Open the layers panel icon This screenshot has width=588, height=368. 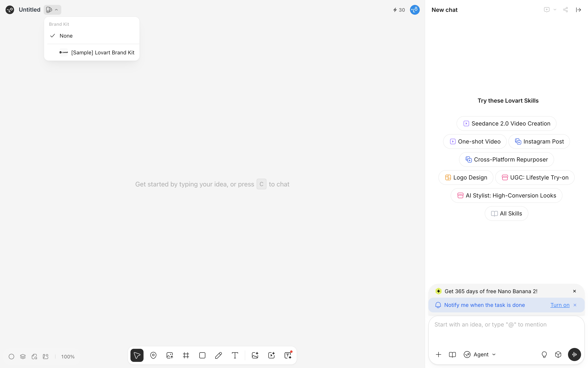[23, 357]
